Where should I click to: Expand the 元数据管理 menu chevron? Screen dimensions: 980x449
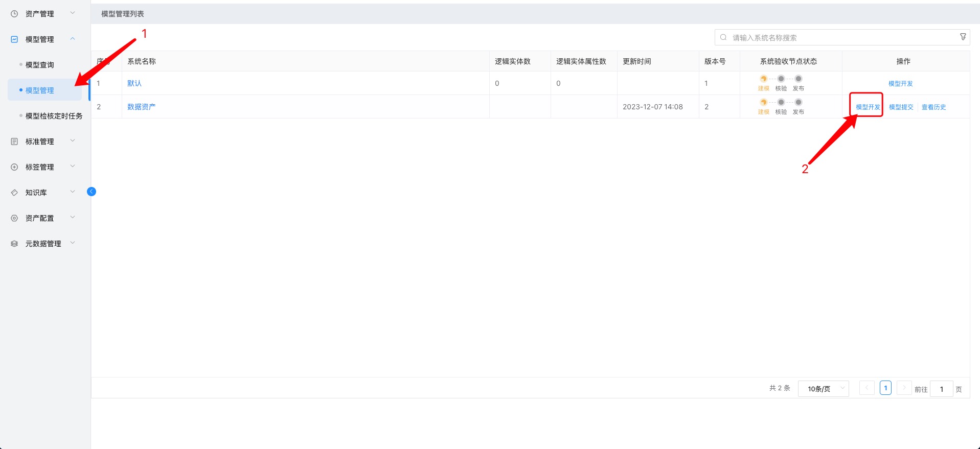coord(73,243)
